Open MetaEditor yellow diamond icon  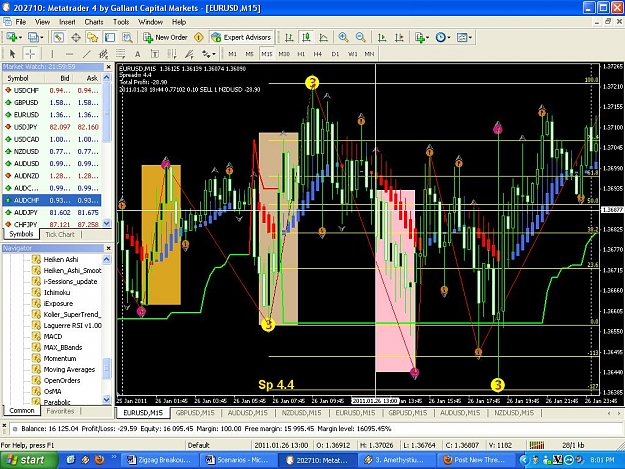tap(198, 37)
